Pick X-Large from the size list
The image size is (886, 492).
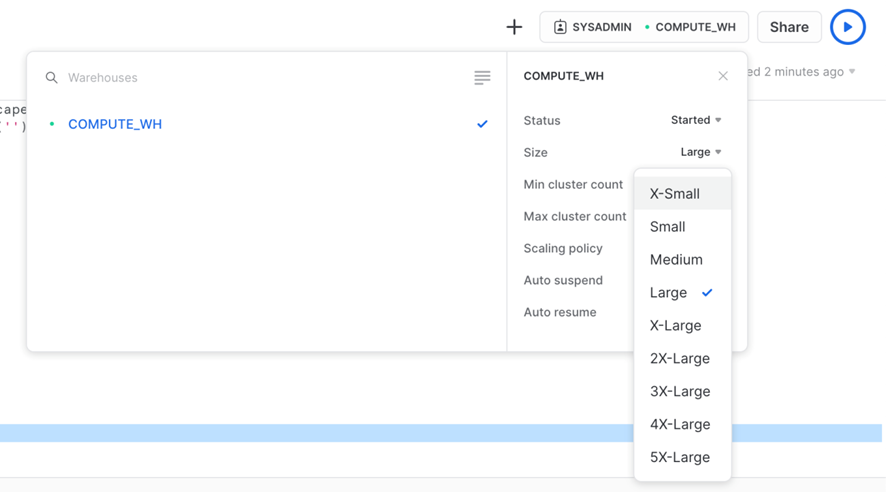tap(676, 326)
